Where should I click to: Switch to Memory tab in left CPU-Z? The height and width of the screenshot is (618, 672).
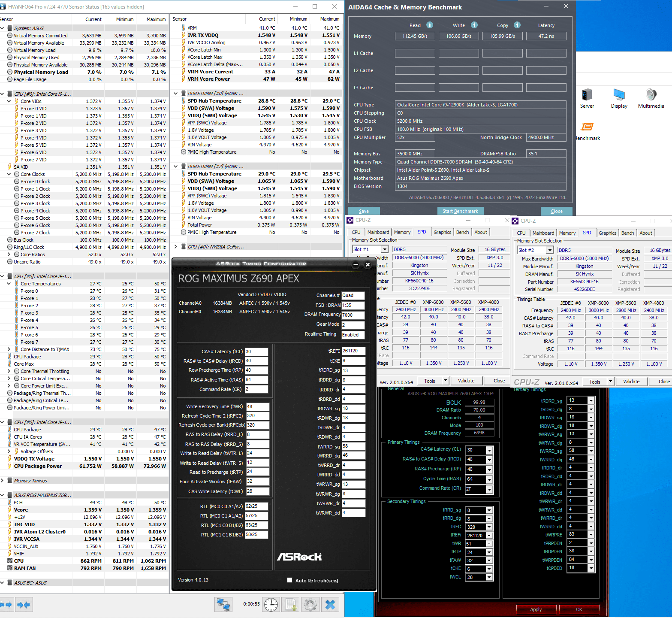point(402,232)
